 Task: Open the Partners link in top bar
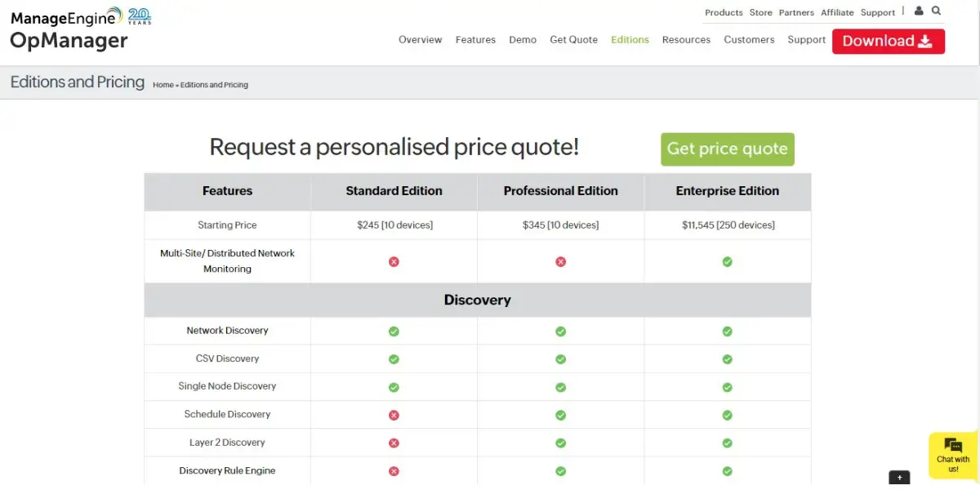pyautogui.click(x=796, y=13)
